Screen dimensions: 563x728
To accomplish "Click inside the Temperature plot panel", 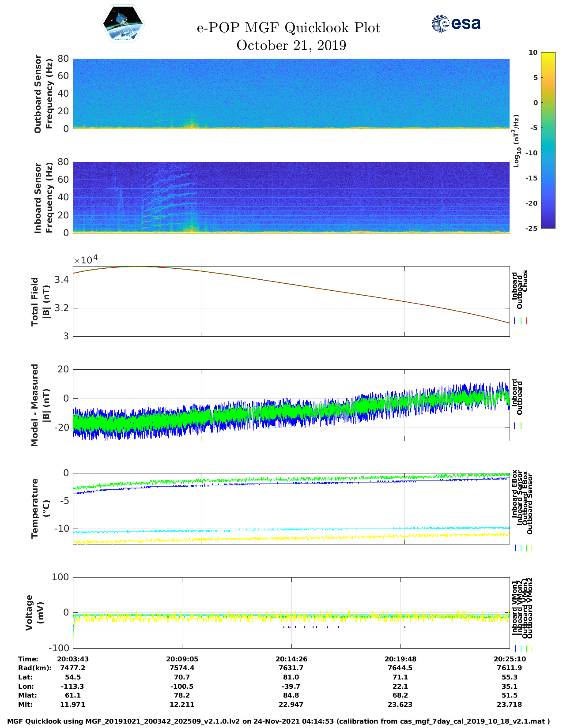I will tap(291, 508).
